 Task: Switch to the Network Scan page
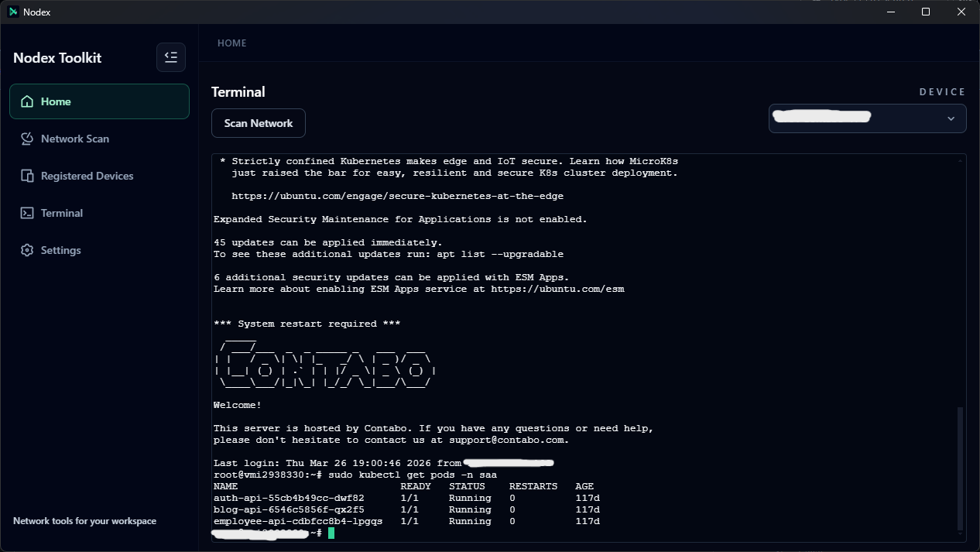tap(74, 138)
